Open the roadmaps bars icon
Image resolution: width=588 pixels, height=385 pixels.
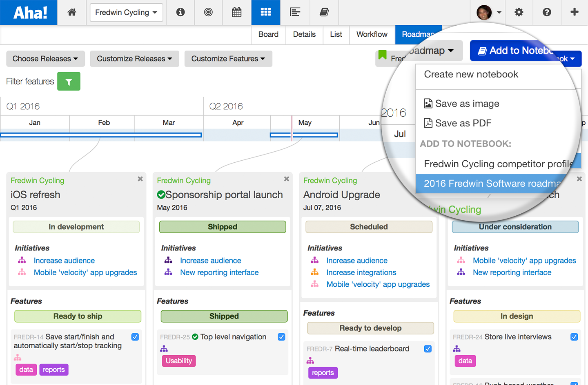[x=295, y=12]
